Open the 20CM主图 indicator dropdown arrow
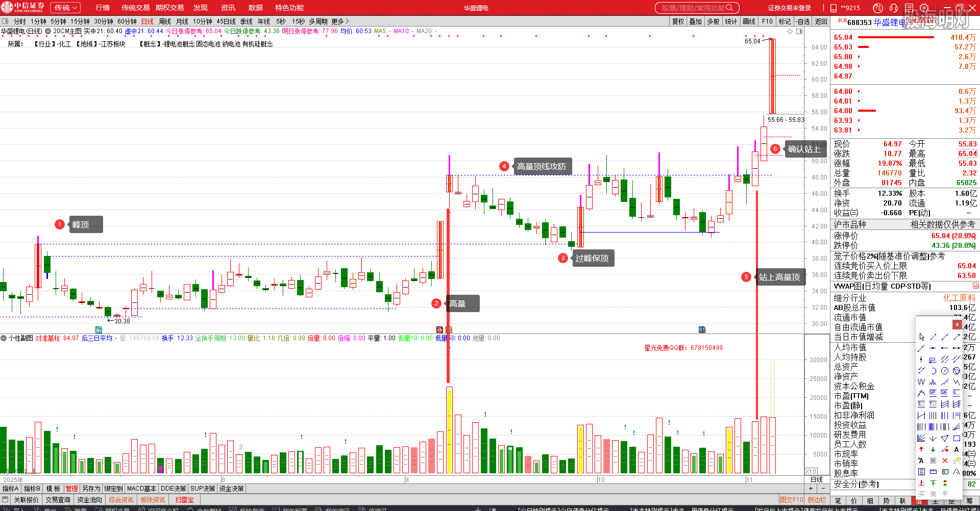The height and width of the screenshot is (511, 980). (x=48, y=31)
